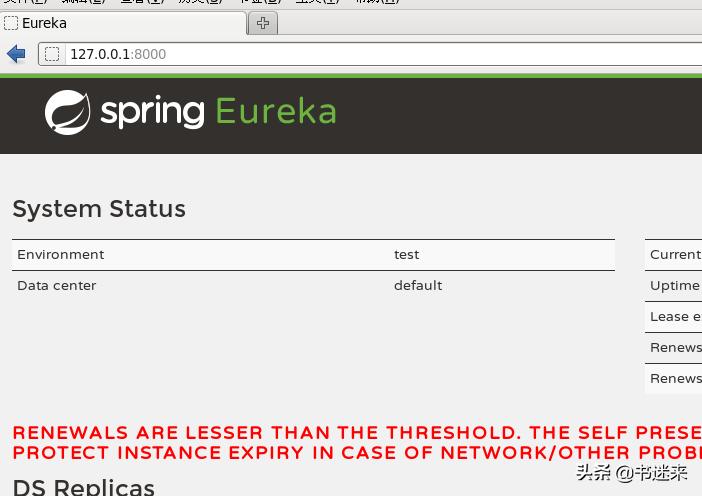Click the System Status heading

[99, 209]
